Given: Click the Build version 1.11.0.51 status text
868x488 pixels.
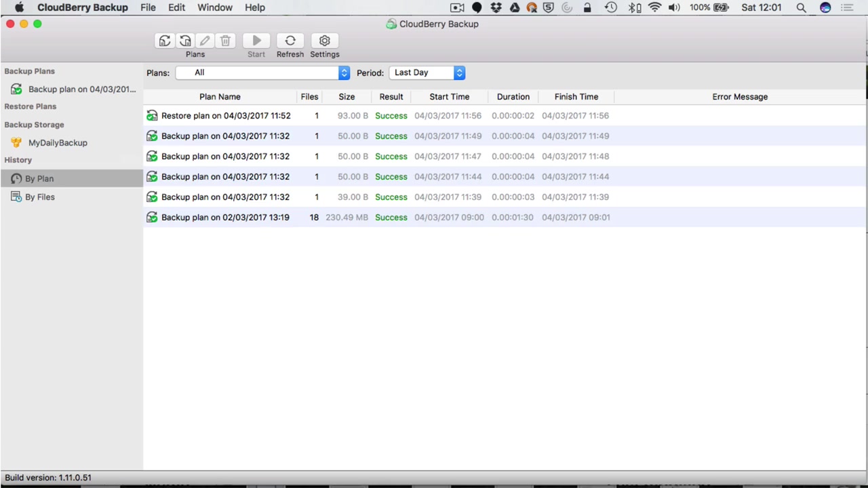Looking at the screenshot, I should point(48,478).
